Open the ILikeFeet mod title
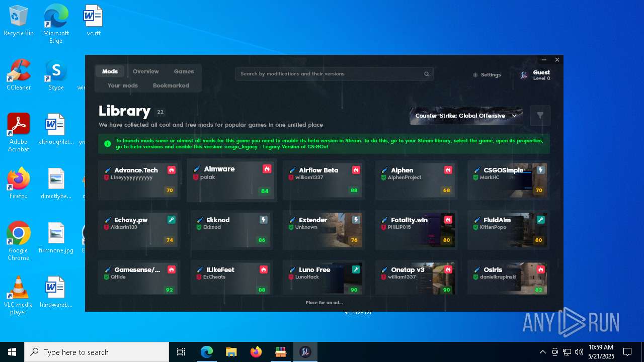The height and width of the screenshot is (362, 644). click(x=220, y=270)
